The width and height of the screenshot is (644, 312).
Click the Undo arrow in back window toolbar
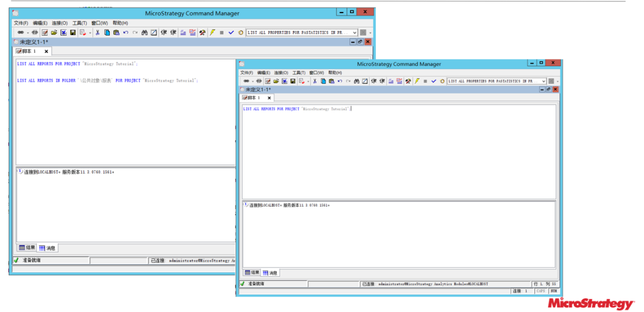coord(126,32)
